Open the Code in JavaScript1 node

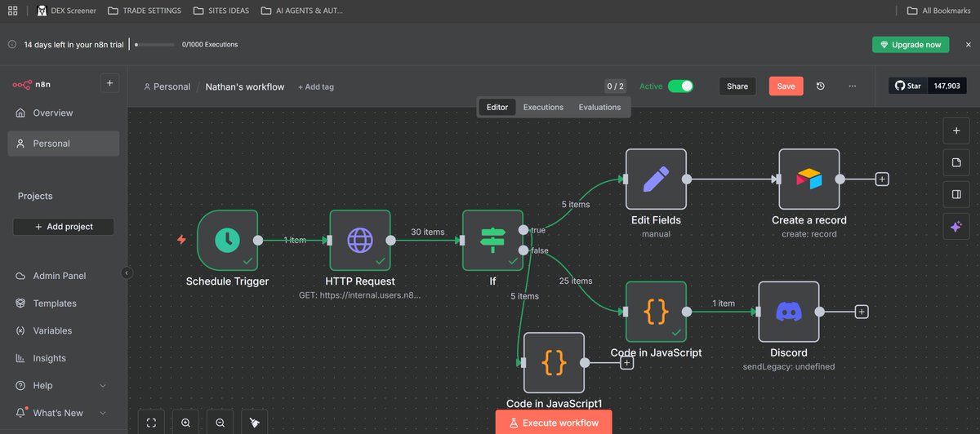pyautogui.click(x=554, y=362)
